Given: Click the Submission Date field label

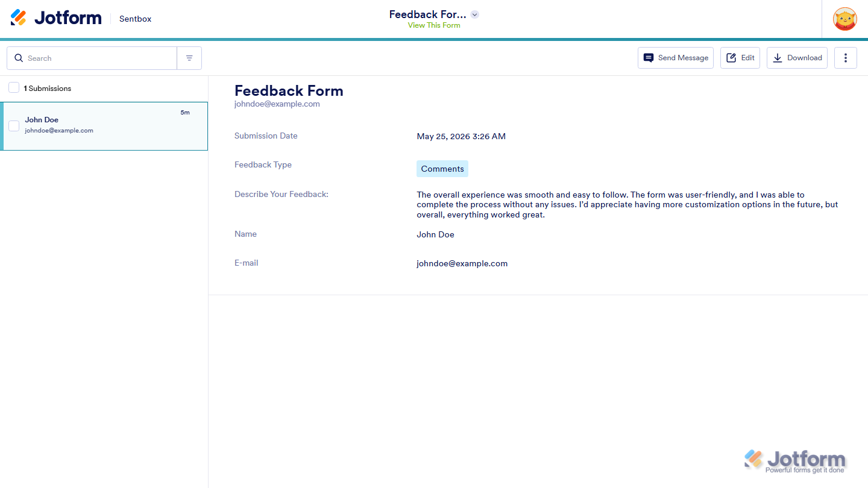Looking at the screenshot, I should coord(266,136).
